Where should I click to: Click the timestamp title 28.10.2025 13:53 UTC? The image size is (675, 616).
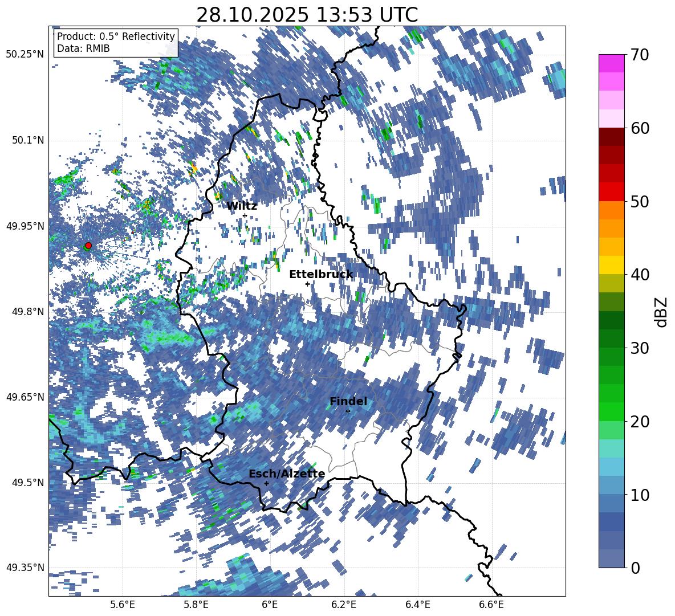(x=307, y=15)
